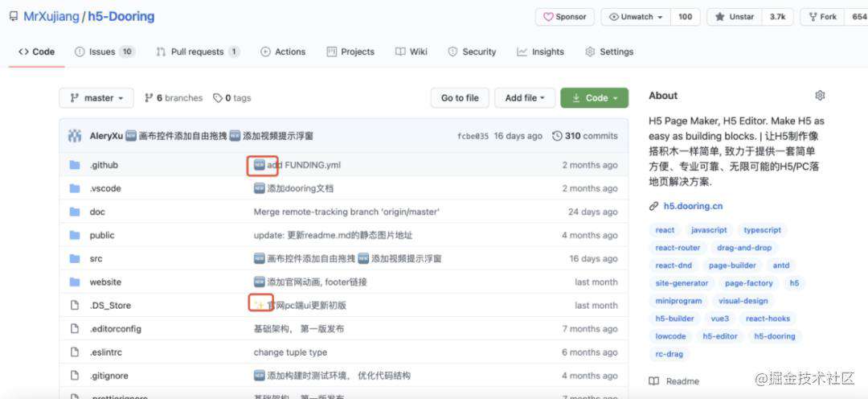
Task: Open the About settings gear icon
Action: coord(820,95)
